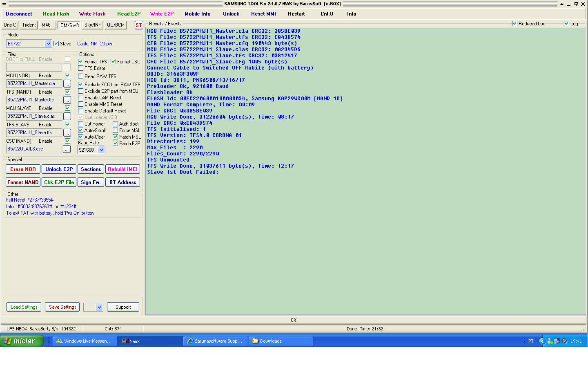This screenshot has width=588, height=368.
Task: Open the system menu icon in the title bar
Action: coord(4,4)
